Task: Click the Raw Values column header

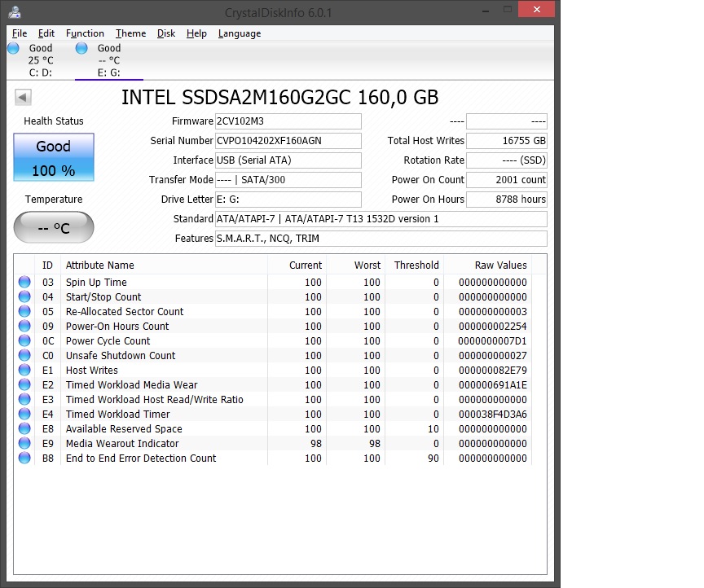Action: pos(487,265)
